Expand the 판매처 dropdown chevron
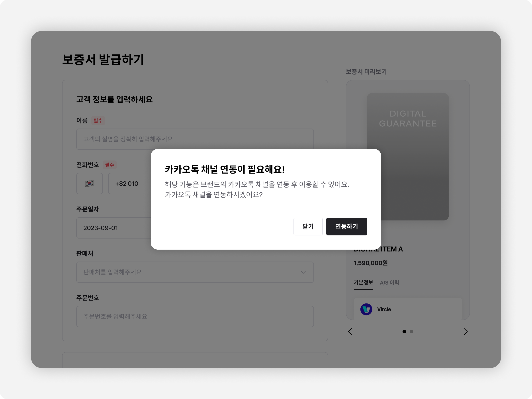 coord(303,272)
